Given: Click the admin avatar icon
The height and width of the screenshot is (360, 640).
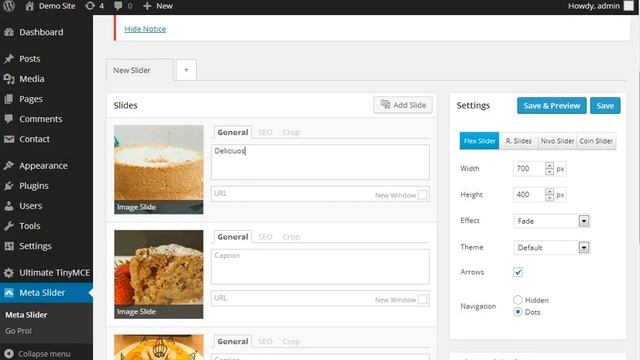Looking at the screenshot, I should pyautogui.click(x=629, y=6).
